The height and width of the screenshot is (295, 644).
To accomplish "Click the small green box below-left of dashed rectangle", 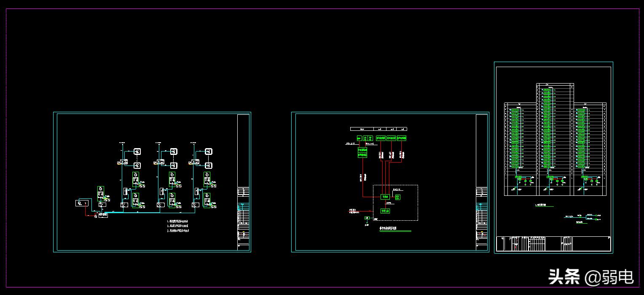I will click(367, 218).
